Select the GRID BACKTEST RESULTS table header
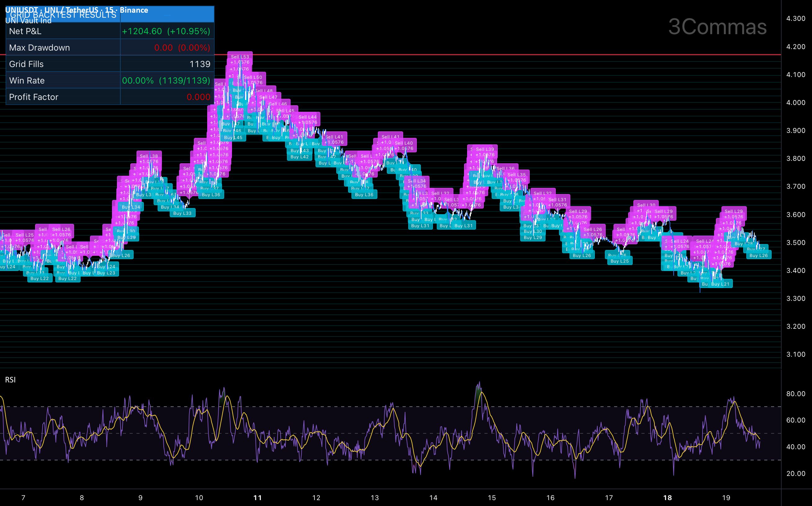The width and height of the screenshot is (812, 506). coord(110,14)
